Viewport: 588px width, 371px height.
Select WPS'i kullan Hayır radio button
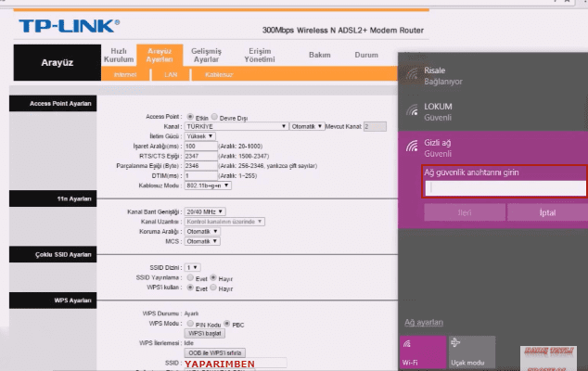tap(213, 288)
